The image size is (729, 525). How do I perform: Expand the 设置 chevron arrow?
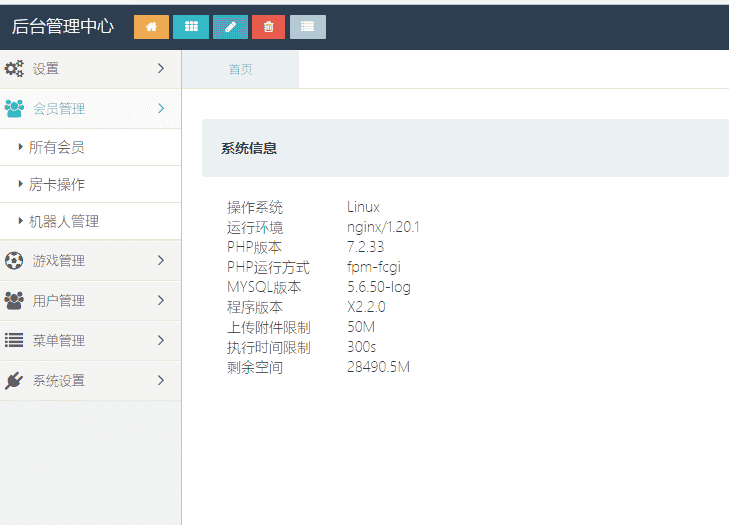click(161, 69)
